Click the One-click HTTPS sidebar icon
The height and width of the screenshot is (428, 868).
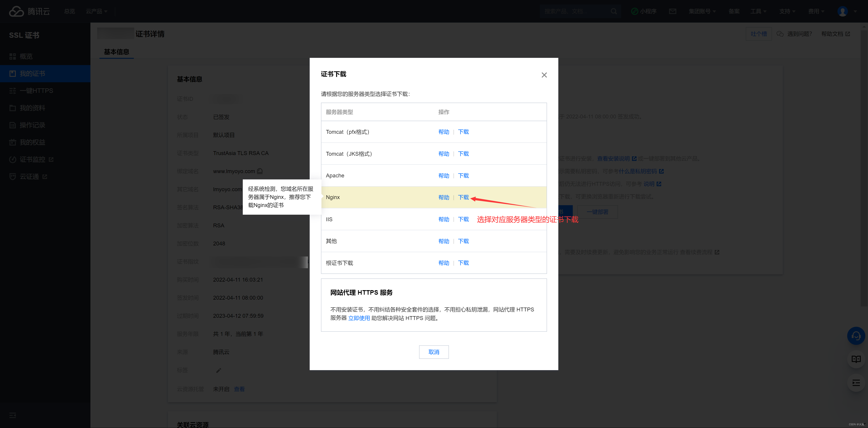pos(12,91)
